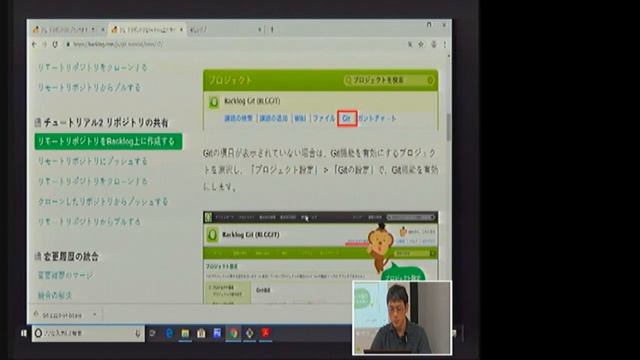The width and height of the screenshot is (640, 360).
Task: Click the Cortana microphone icon
Action: coord(138,333)
